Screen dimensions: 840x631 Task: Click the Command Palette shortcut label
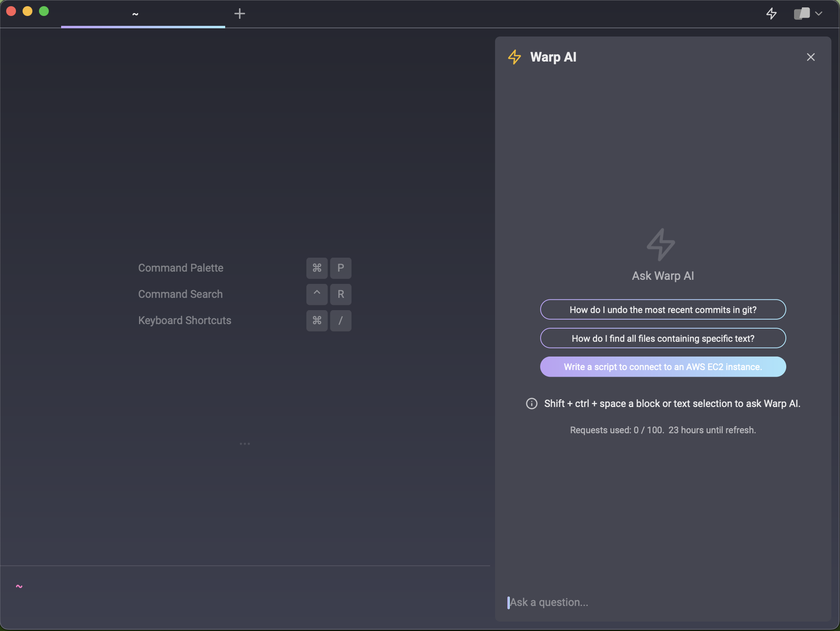click(x=181, y=268)
